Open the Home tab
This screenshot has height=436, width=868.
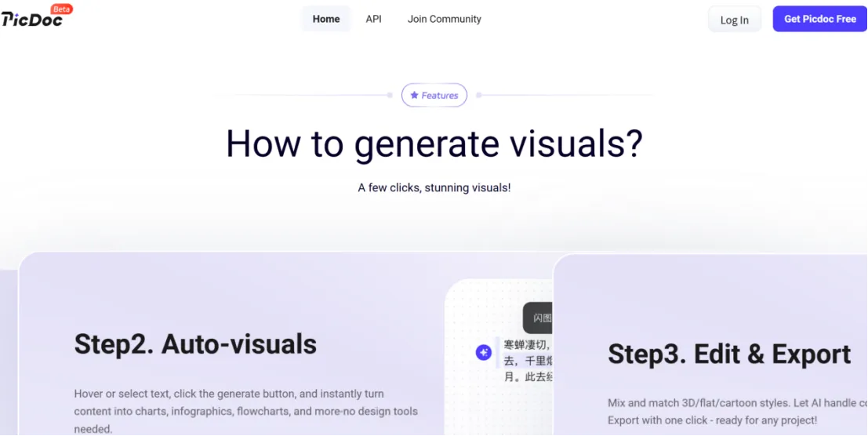(326, 19)
